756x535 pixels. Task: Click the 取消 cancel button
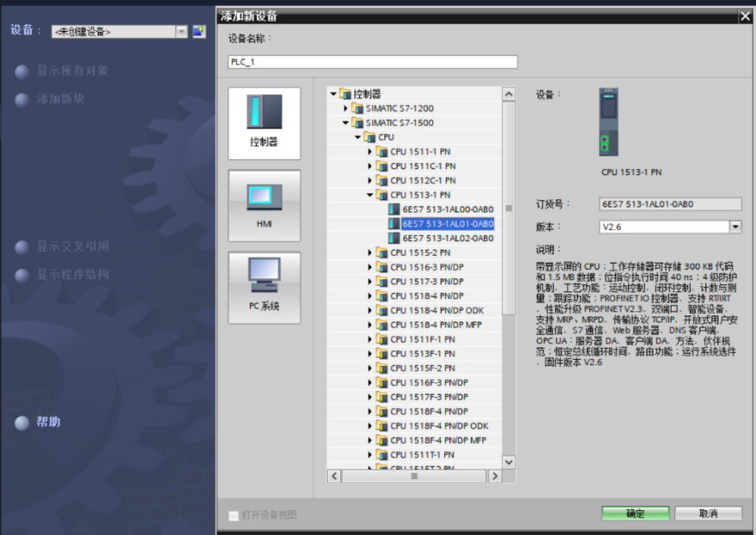pyautogui.click(x=709, y=513)
